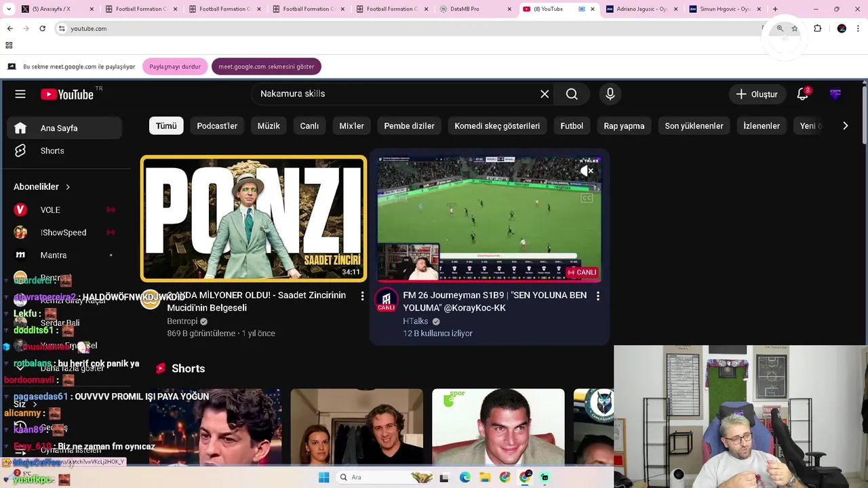Open the IShowSpeed channel subscription
The width and height of the screenshot is (868, 488).
click(65, 232)
